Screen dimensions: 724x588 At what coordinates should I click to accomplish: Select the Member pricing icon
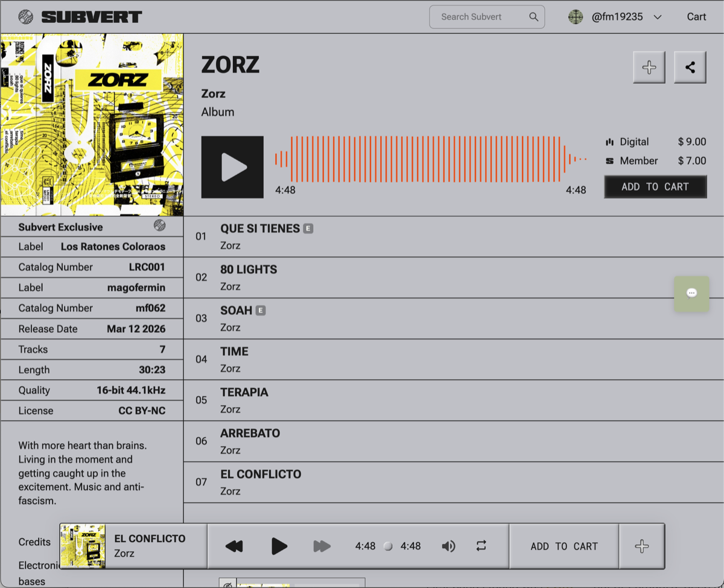click(611, 161)
